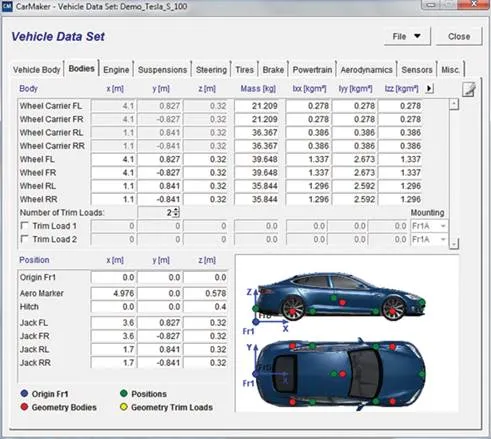Click the Position section header
491x439 pixels.
[34, 260]
